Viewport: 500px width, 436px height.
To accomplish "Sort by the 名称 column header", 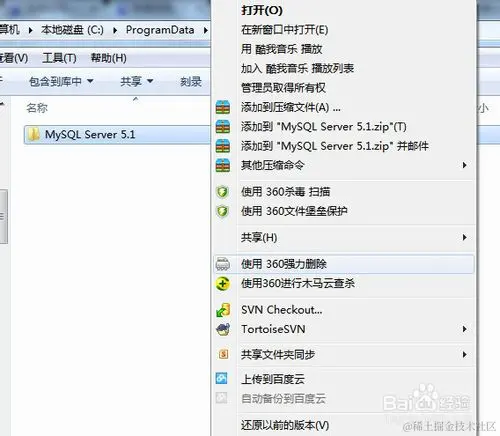I will [37, 108].
